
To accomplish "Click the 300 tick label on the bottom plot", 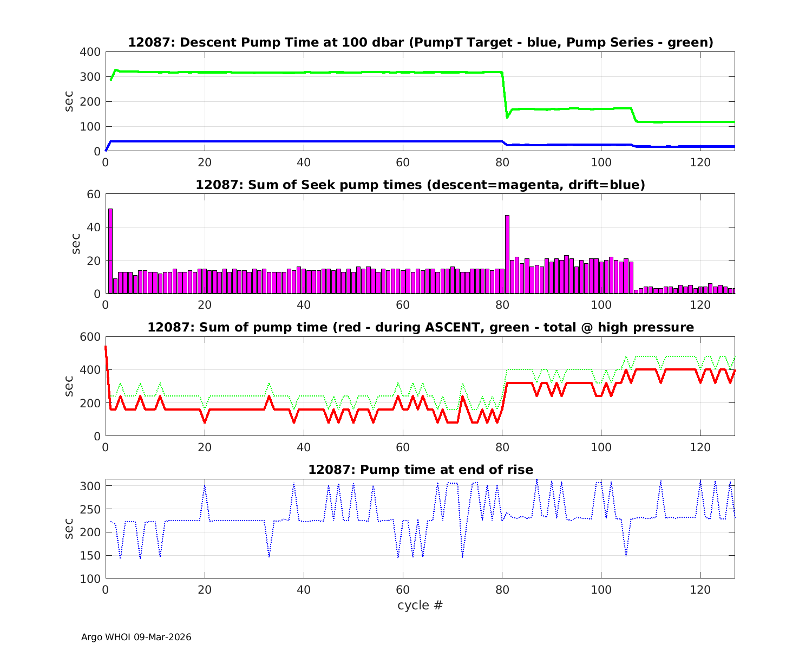I will [x=90, y=486].
